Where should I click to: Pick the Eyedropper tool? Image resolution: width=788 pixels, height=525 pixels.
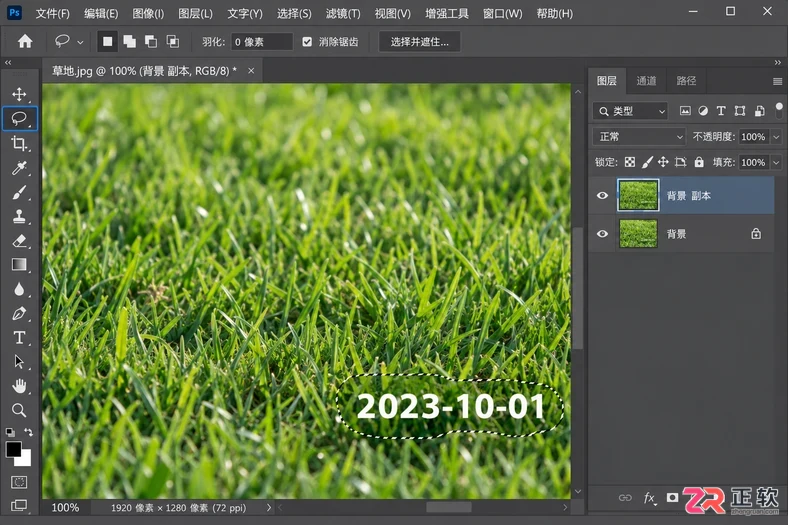click(x=19, y=168)
